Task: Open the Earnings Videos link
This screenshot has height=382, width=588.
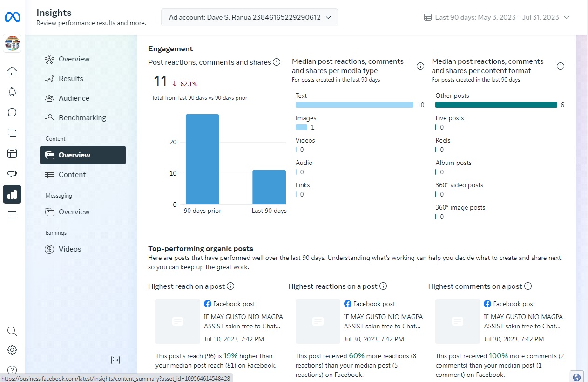Action: pyautogui.click(x=69, y=249)
